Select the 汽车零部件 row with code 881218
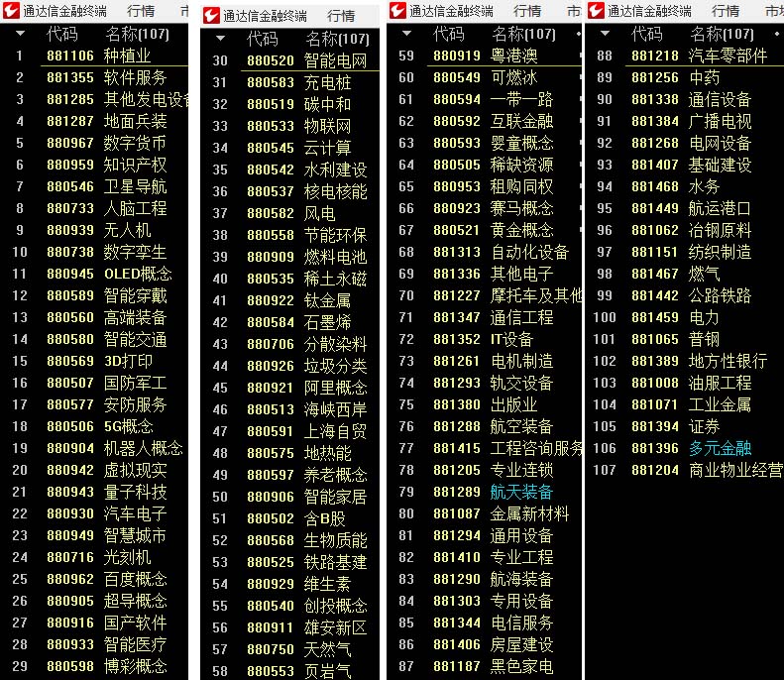Screen dimensions: 784x680 [x=728, y=56]
